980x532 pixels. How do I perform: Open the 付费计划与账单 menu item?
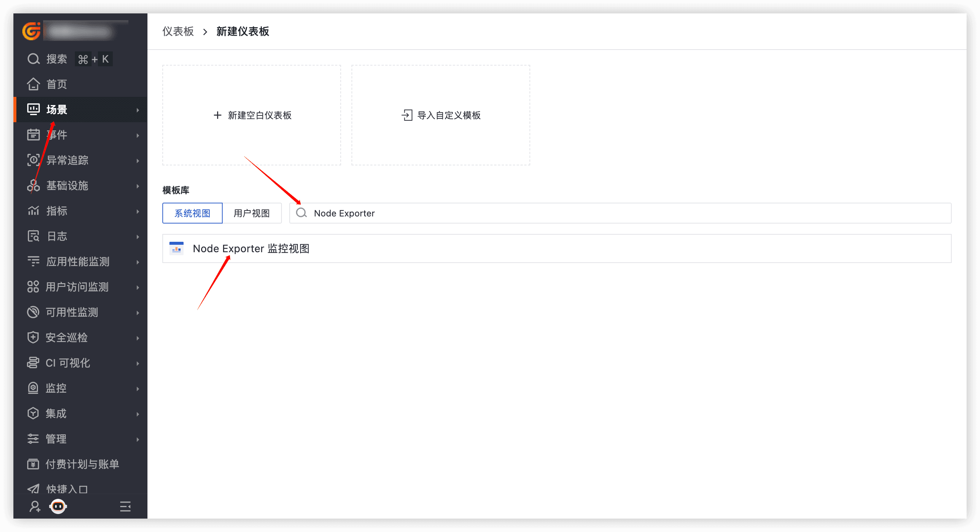coord(82,464)
